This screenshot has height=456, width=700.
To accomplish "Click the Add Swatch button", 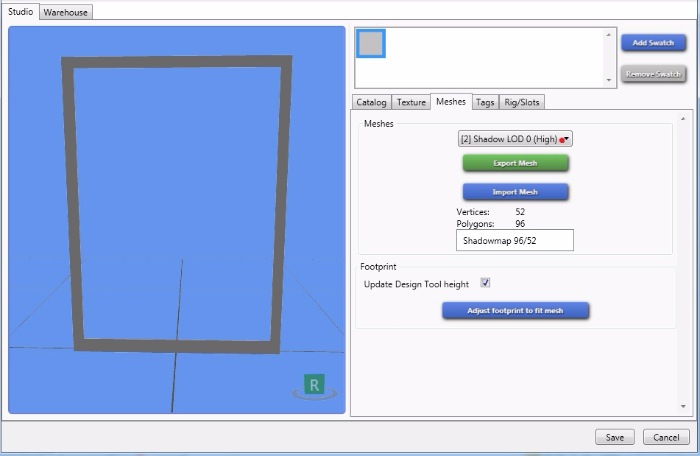I will pyautogui.click(x=653, y=43).
